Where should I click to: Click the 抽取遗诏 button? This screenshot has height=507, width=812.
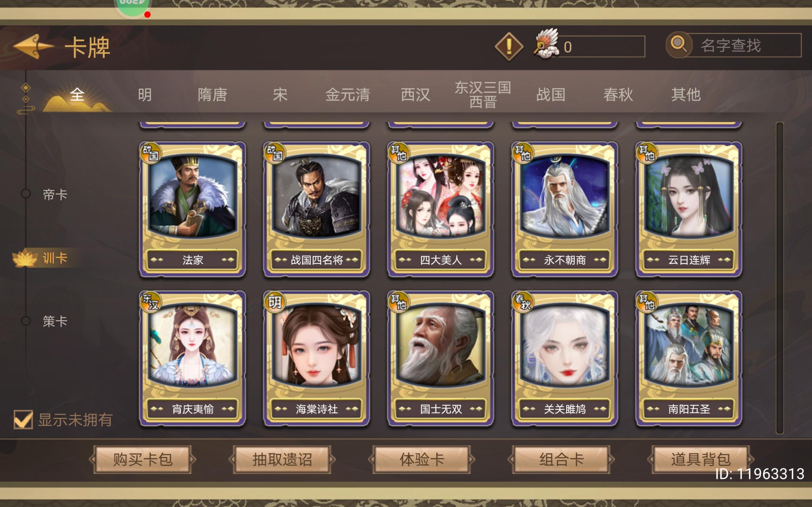[x=282, y=459]
